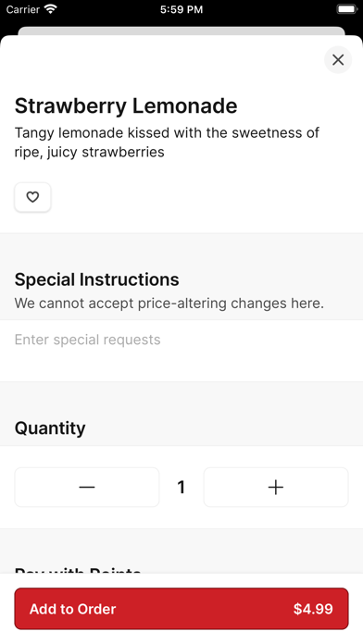This screenshot has height=644, width=363.
Task: Tap the price-altering changes notice
Action: pyautogui.click(x=169, y=303)
